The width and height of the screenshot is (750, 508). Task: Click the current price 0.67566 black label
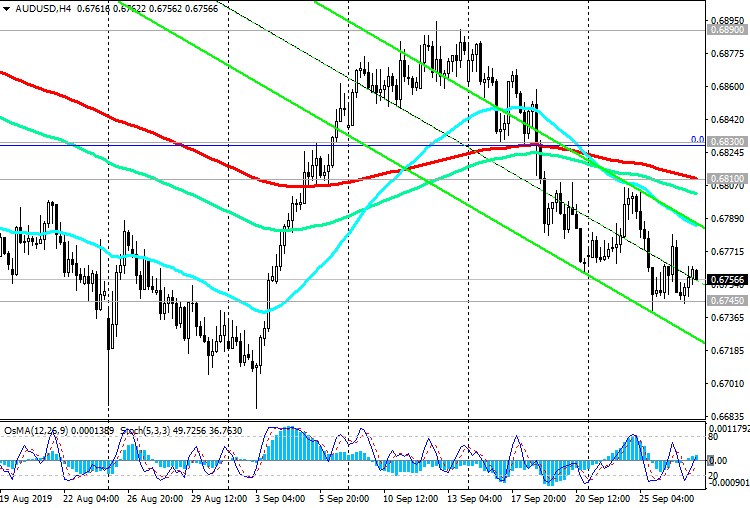(x=728, y=280)
